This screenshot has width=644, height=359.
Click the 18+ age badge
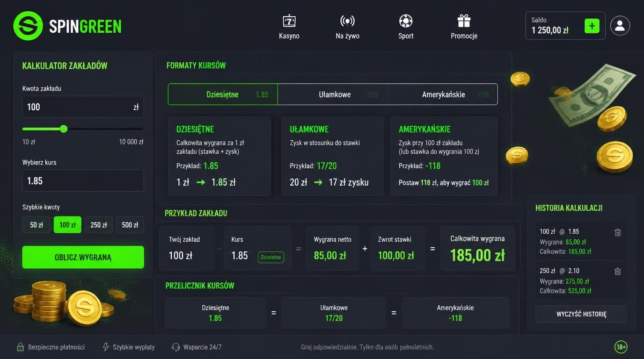tap(621, 347)
